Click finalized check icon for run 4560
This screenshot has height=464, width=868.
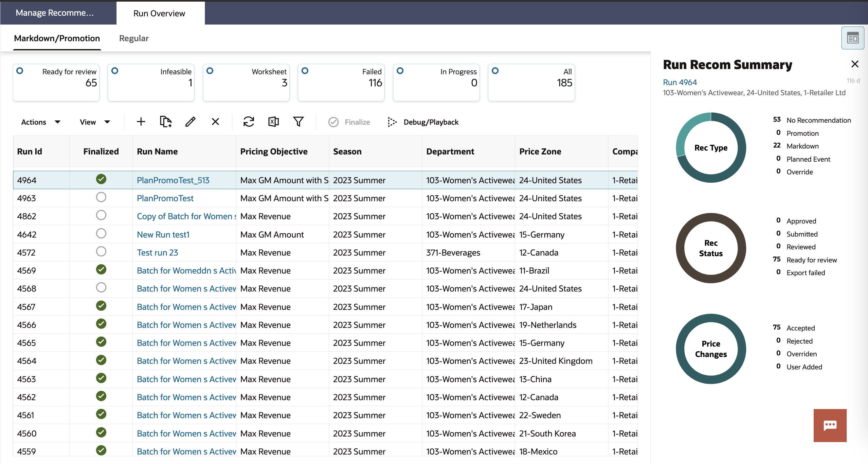101,432
